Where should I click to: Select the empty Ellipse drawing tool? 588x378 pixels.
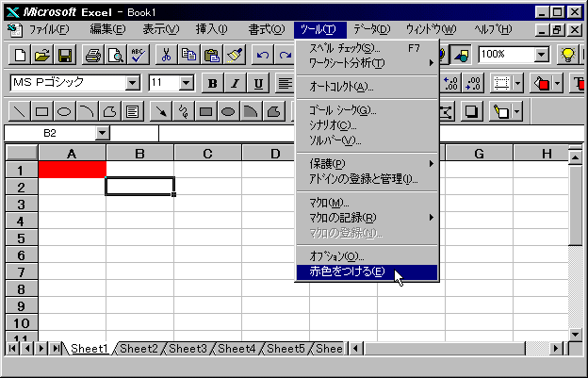64,111
